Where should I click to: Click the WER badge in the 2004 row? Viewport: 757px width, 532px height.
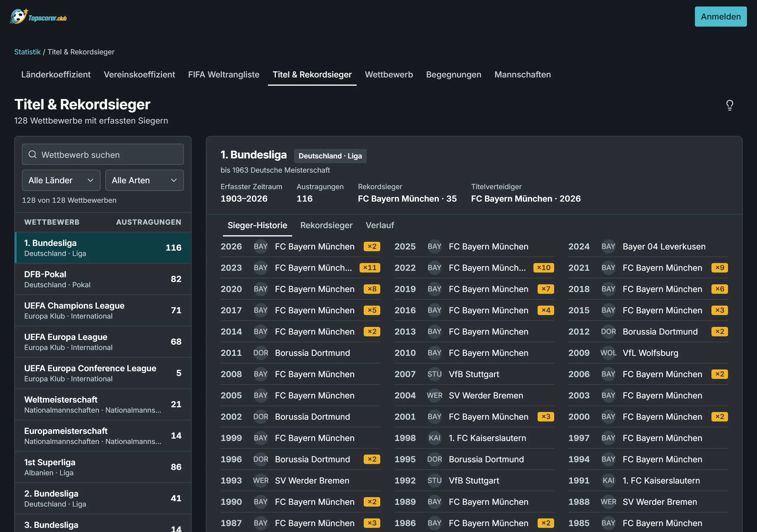click(434, 395)
